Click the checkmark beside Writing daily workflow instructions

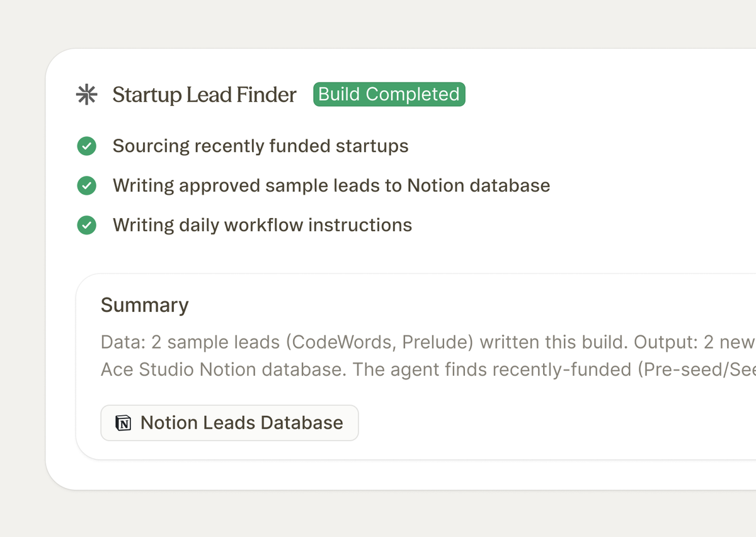tap(86, 225)
